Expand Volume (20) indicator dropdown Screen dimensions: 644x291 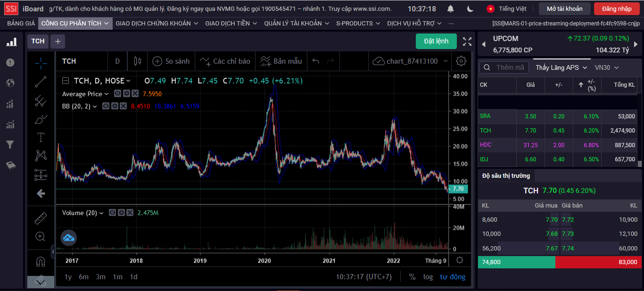click(x=101, y=213)
